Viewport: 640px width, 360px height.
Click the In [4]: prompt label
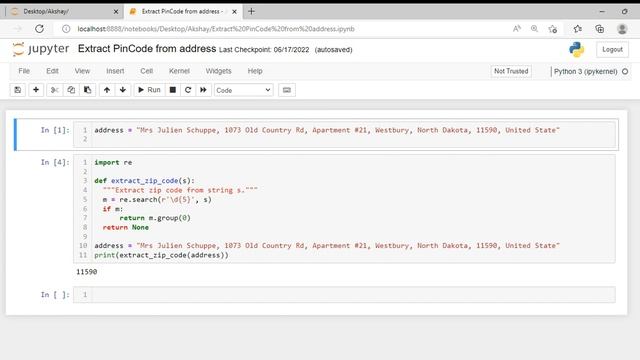(x=55, y=162)
